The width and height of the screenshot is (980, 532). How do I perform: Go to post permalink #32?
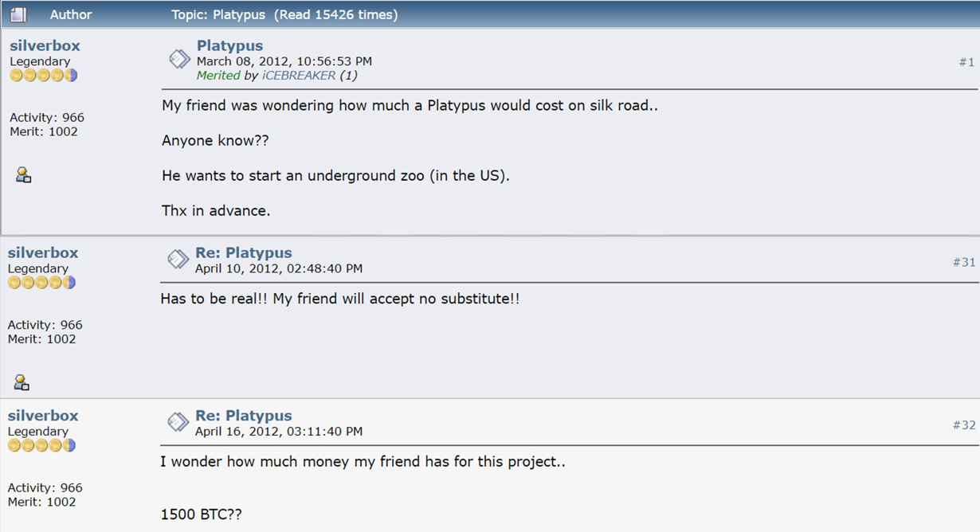tap(964, 424)
